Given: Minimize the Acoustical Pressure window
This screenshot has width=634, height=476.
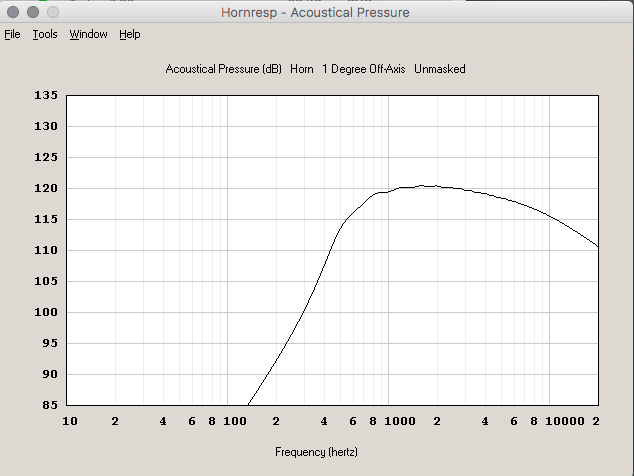Looking at the screenshot, I should click(x=33, y=12).
